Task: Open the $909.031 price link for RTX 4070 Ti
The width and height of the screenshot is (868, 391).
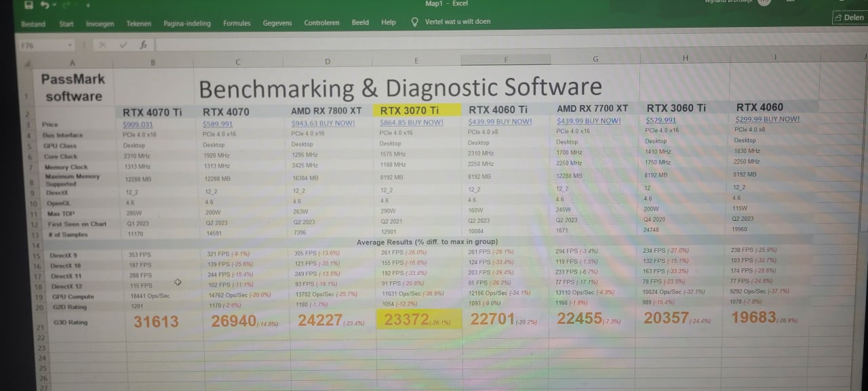Action: pyautogui.click(x=138, y=125)
